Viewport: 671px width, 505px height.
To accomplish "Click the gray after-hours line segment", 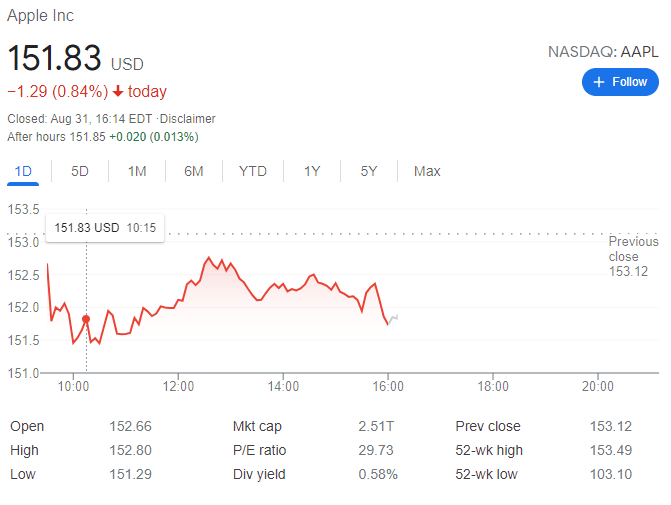I will click(x=395, y=318).
